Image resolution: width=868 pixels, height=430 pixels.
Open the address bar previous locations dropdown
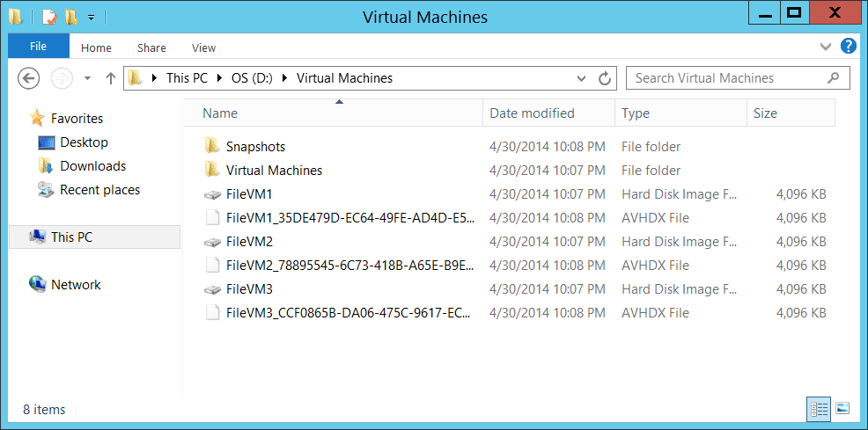pyautogui.click(x=581, y=78)
